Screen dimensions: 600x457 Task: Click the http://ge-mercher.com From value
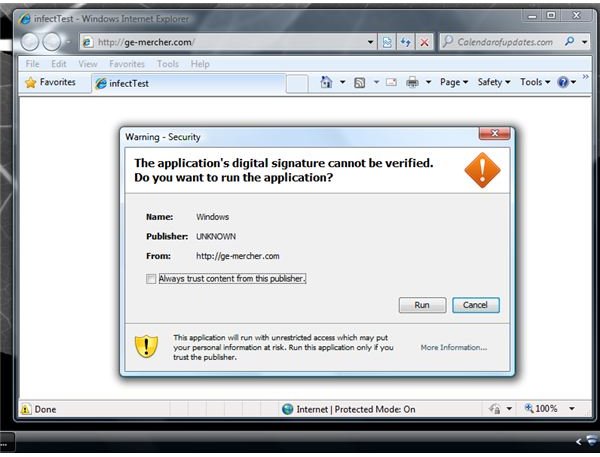tap(238, 256)
